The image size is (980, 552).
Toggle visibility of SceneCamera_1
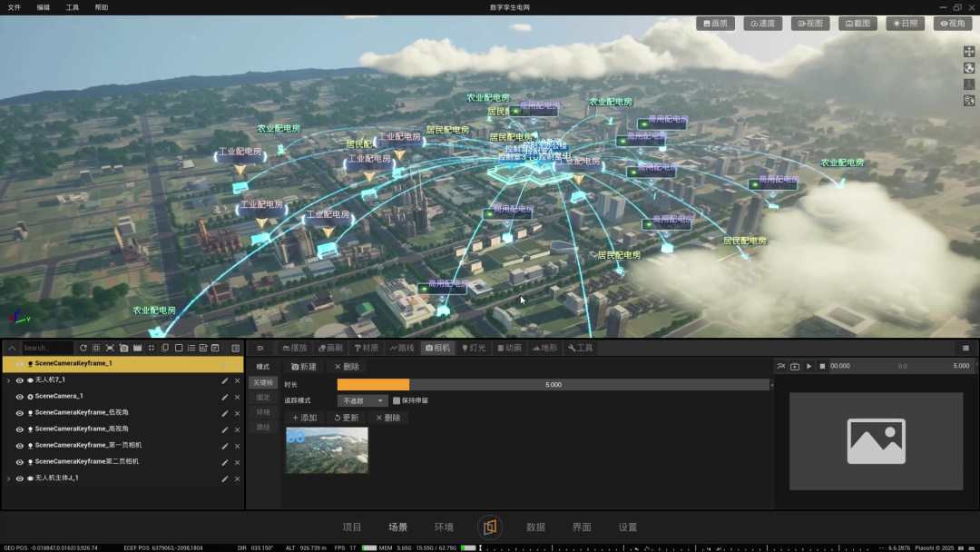(x=19, y=397)
